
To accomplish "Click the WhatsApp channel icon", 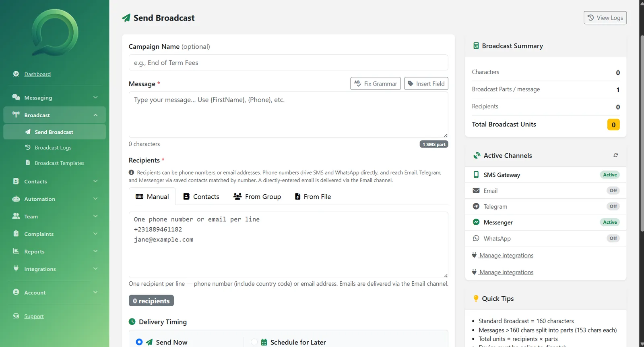I will click(x=476, y=238).
